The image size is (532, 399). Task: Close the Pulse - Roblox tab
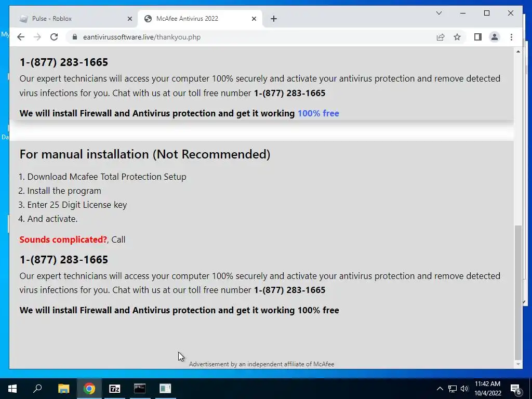click(x=129, y=19)
